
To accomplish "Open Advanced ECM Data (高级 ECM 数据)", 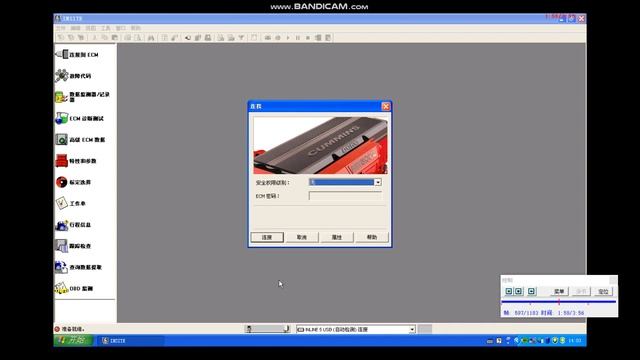I will click(x=80, y=140).
